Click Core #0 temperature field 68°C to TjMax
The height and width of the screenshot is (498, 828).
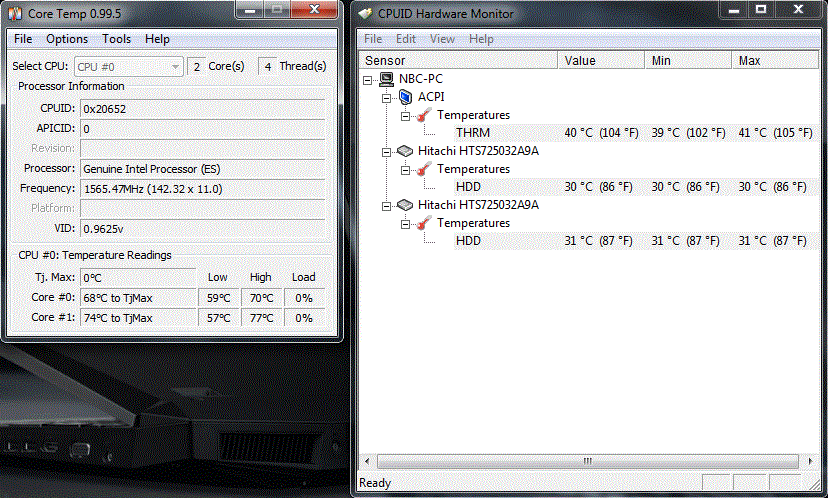coord(138,298)
